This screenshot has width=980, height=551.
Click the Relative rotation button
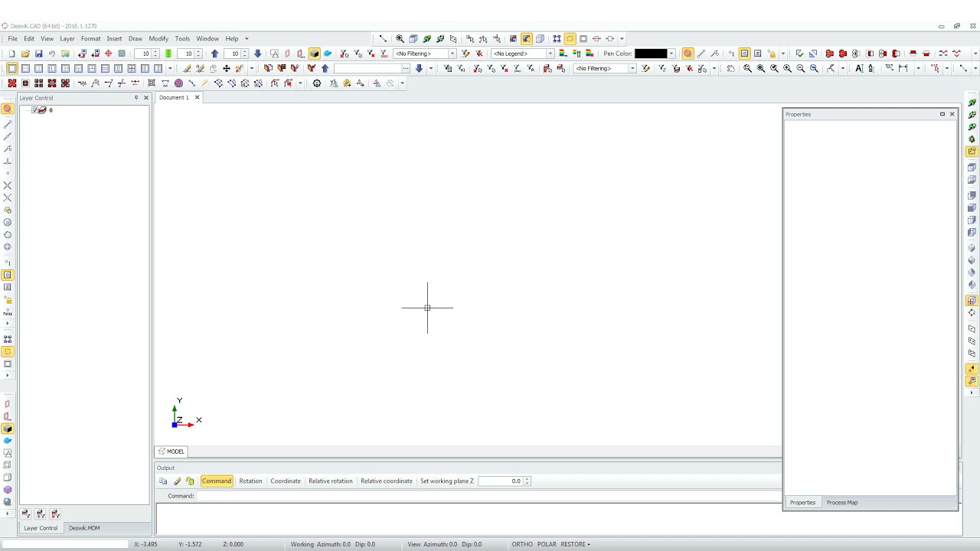[331, 481]
